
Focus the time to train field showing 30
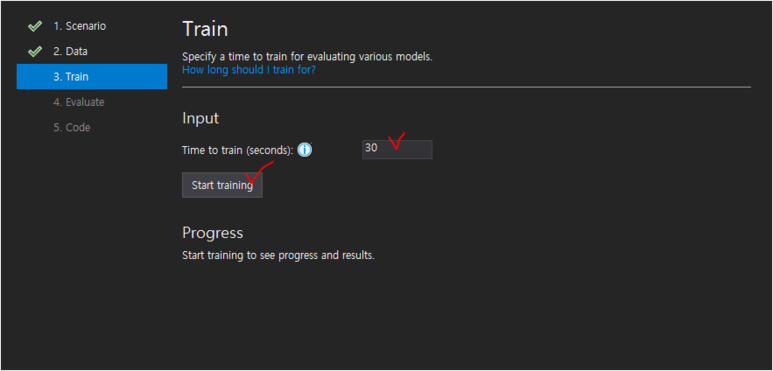point(397,149)
